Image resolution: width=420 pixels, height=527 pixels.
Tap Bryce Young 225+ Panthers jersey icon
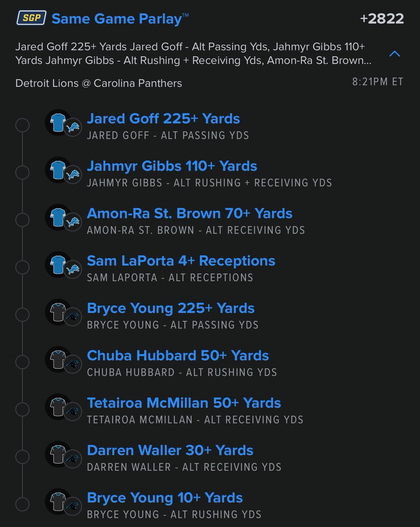pos(58,312)
